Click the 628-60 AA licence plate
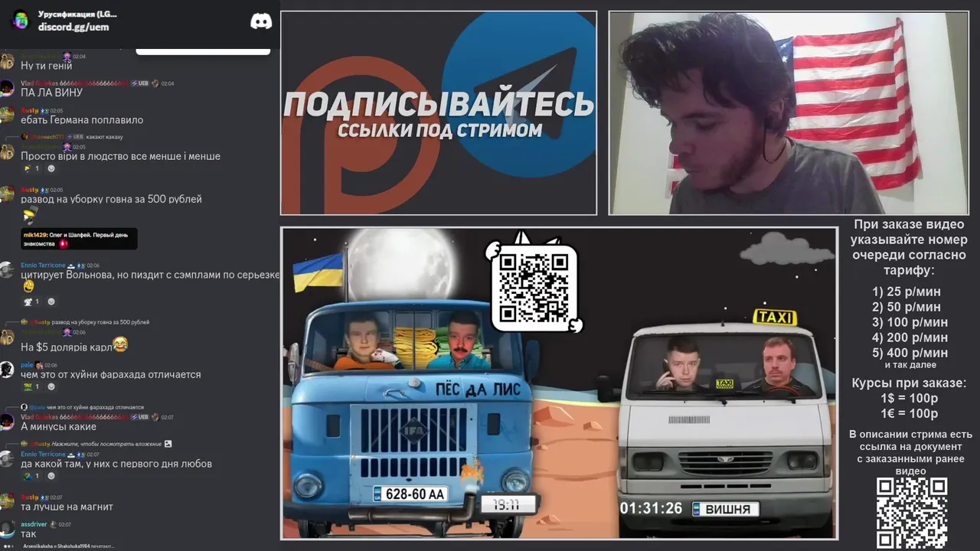Viewport: 980px width, 551px height. pos(410,494)
